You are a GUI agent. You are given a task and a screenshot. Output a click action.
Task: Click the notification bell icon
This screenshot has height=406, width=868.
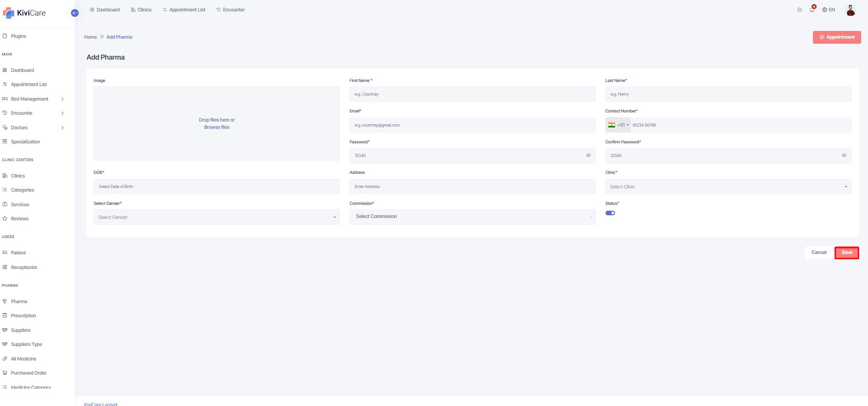point(812,10)
